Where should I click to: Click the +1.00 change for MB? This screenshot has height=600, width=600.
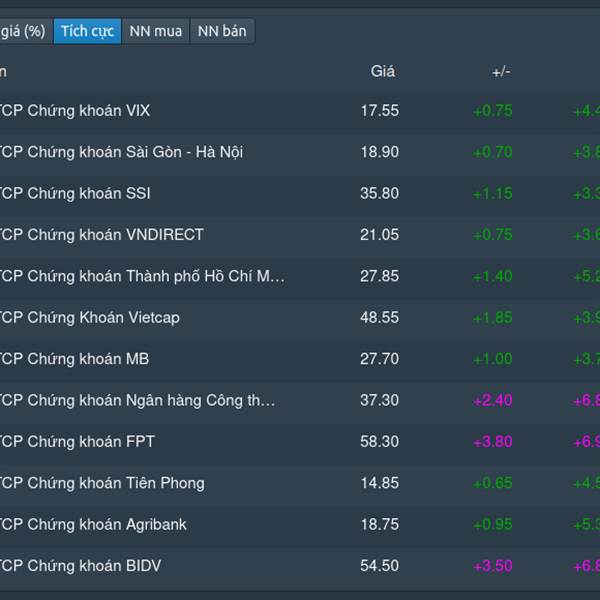coord(492,359)
